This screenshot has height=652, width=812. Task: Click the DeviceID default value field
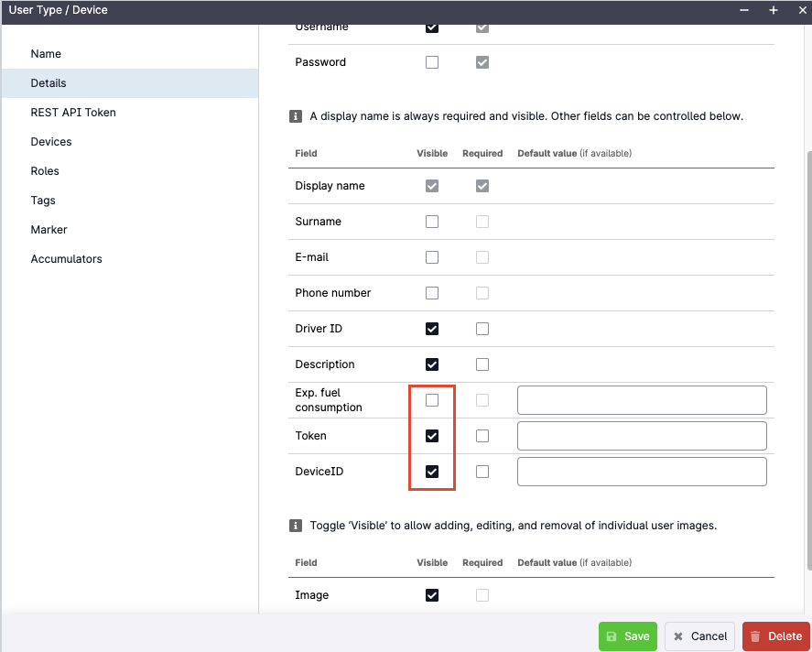[x=642, y=471]
